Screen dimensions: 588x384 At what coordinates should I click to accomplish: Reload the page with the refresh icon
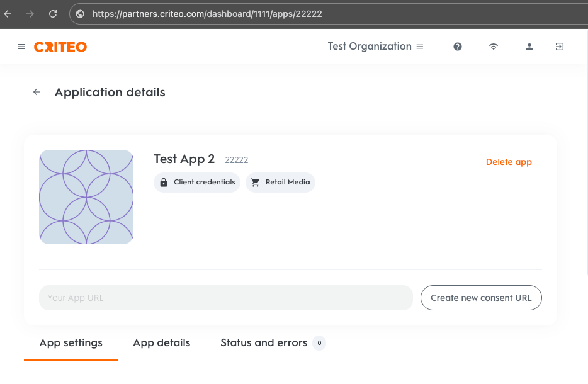tap(53, 14)
